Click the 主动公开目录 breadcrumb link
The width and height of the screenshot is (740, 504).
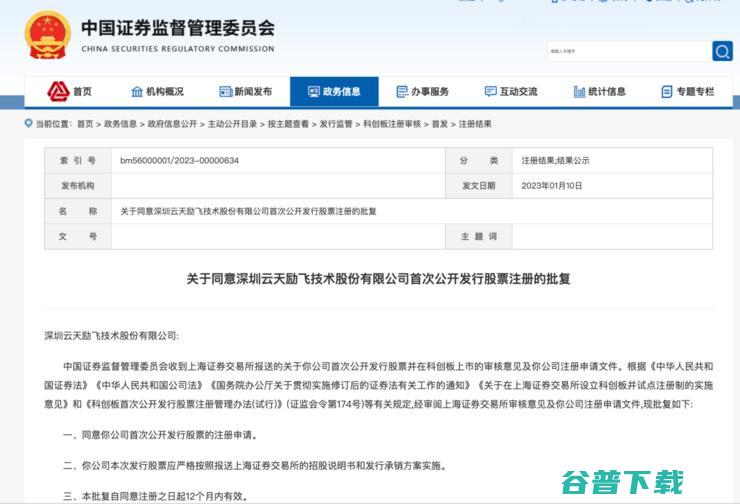tap(232, 124)
